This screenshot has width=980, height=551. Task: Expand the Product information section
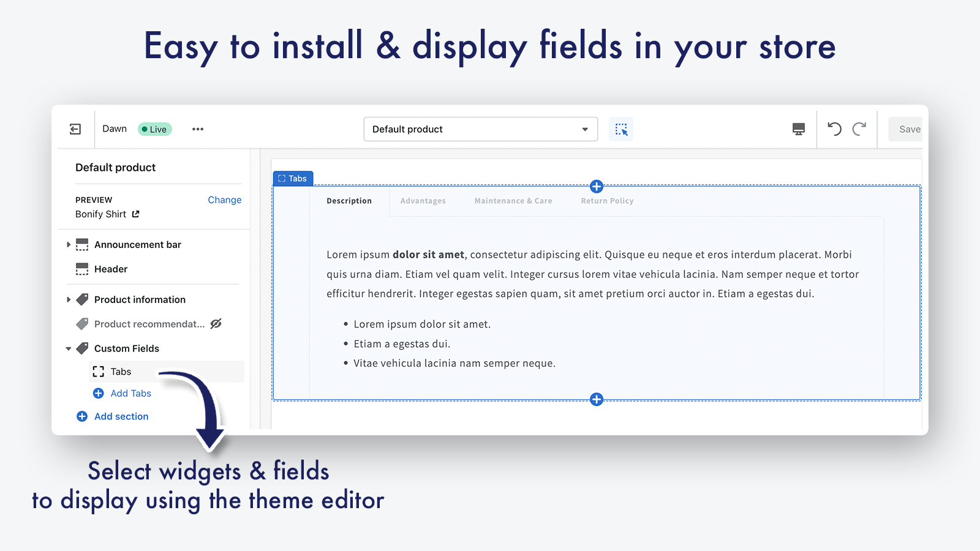(x=69, y=299)
